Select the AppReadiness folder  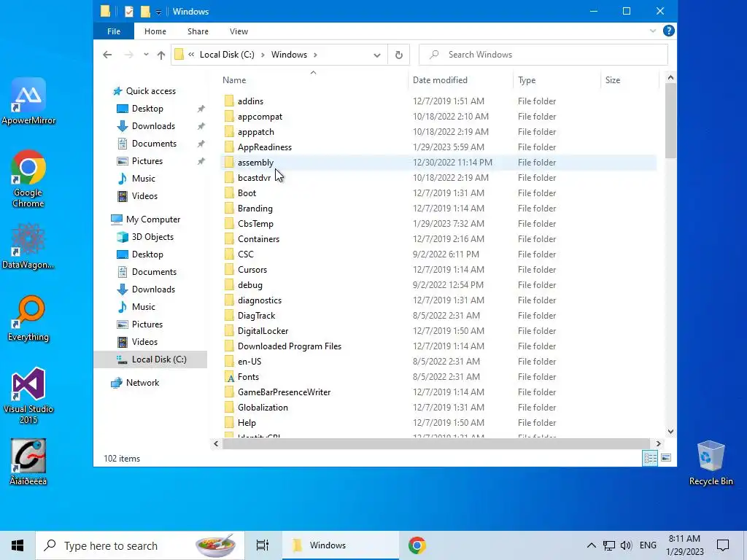coord(264,147)
